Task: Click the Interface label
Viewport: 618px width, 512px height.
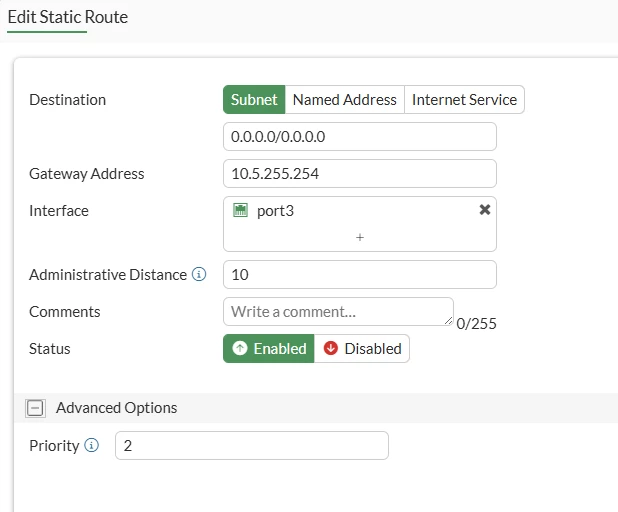Action: point(59,211)
